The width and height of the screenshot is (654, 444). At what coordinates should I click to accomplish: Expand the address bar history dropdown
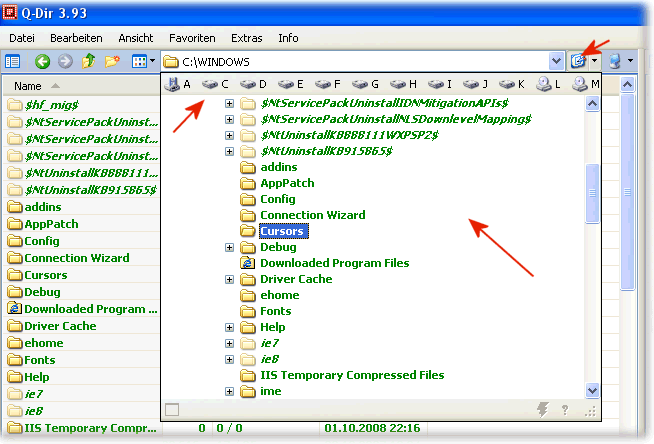556,62
